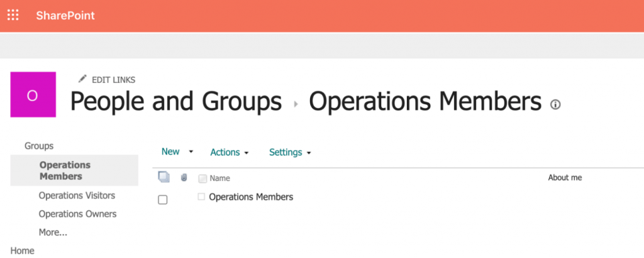The image size is (644, 258).
Task: Show group info via the circled i icon
Action: [555, 105]
